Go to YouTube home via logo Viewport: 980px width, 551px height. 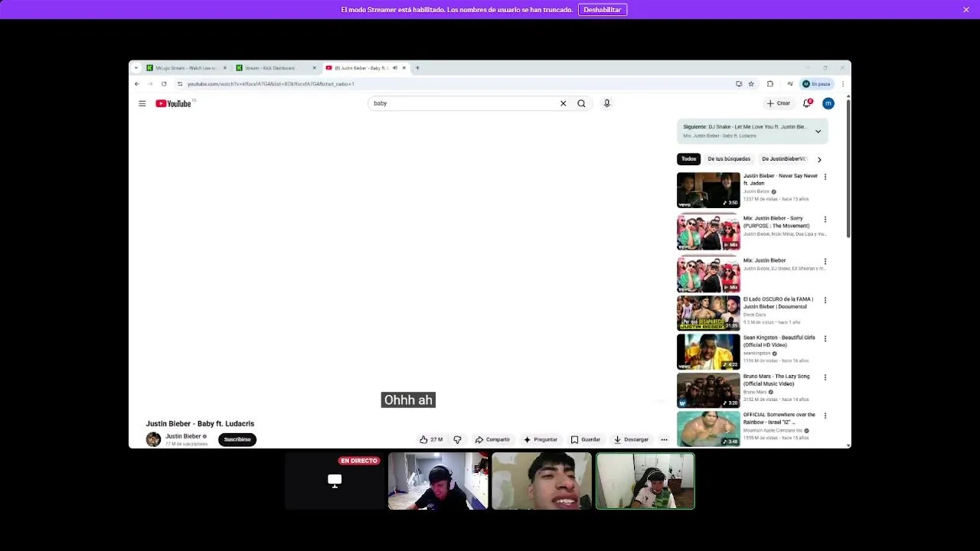click(174, 103)
